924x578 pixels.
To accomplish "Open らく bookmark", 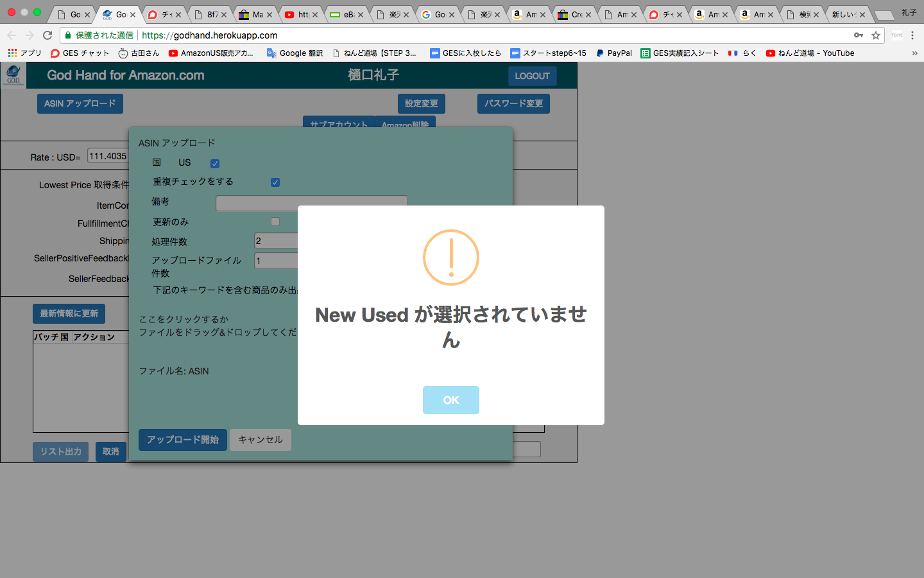I will pyautogui.click(x=742, y=53).
